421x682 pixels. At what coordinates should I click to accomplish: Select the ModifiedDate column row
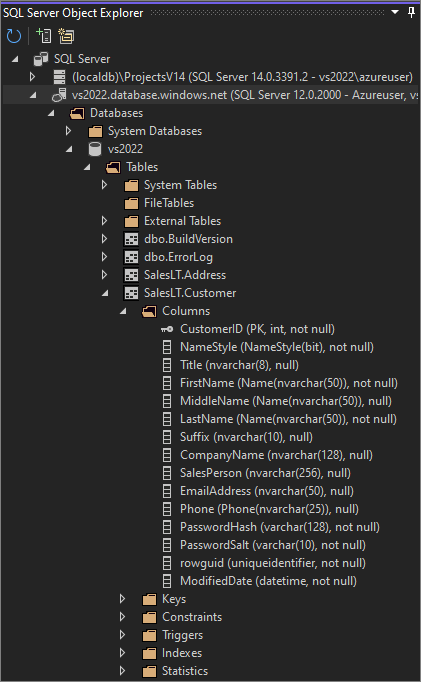[x=268, y=581]
